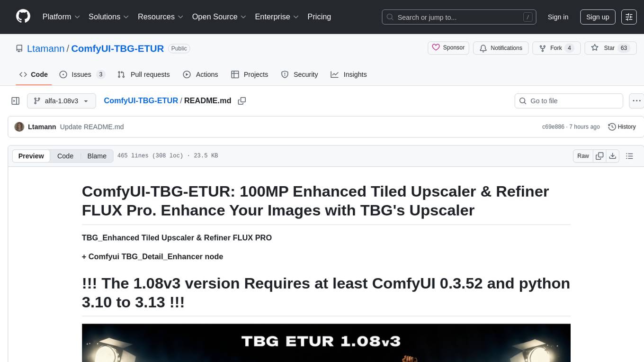This screenshot has width=644, height=362.
Task: Open the document outline icon
Action: tap(629, 156)
